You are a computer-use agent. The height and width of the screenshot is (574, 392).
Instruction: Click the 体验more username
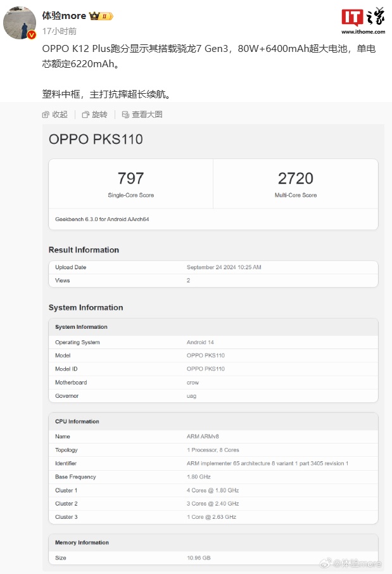64,16
